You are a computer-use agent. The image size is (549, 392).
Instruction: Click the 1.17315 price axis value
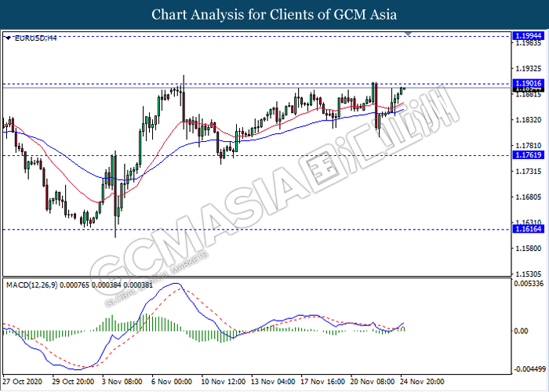[x=529, y=172]
